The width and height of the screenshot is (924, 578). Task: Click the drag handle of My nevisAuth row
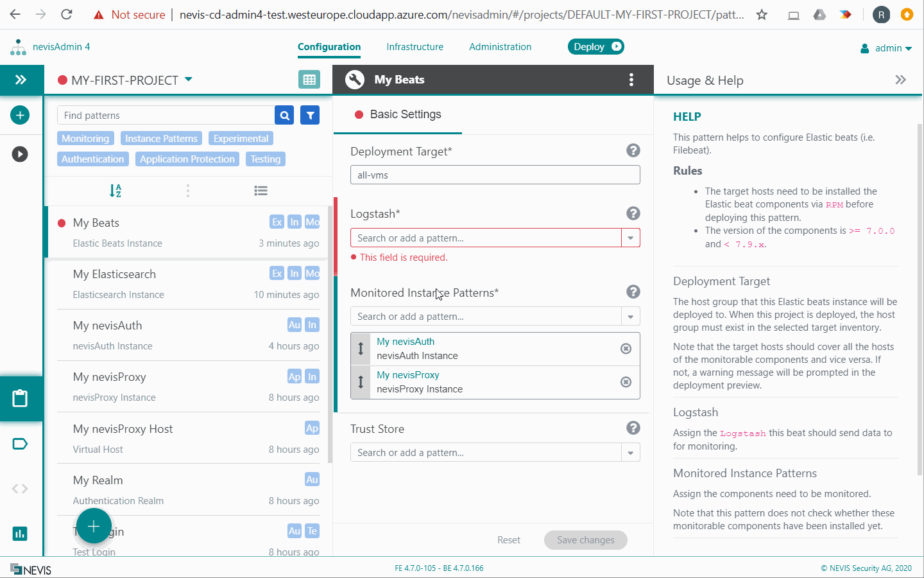pyautogui.click(x=361, y=349)
